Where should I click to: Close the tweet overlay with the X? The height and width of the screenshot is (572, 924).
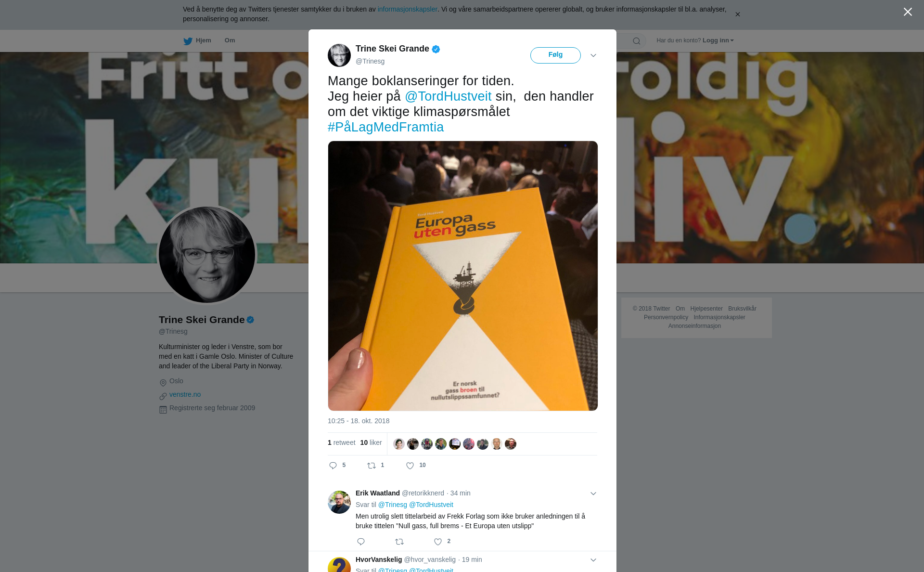pos(908,12)
